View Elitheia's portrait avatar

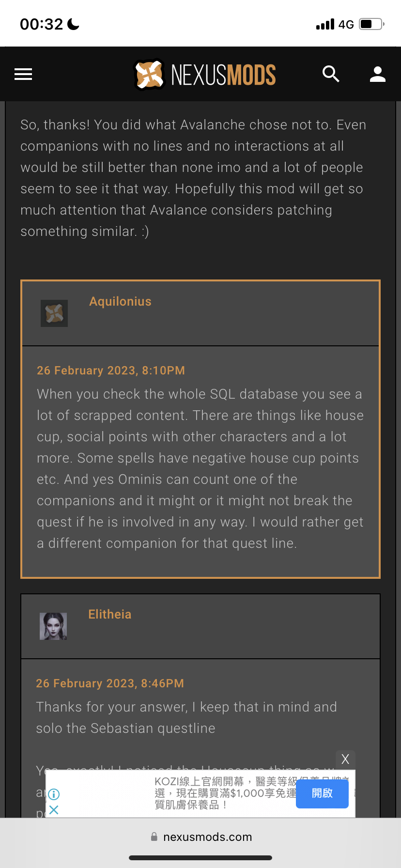point(53,626)
